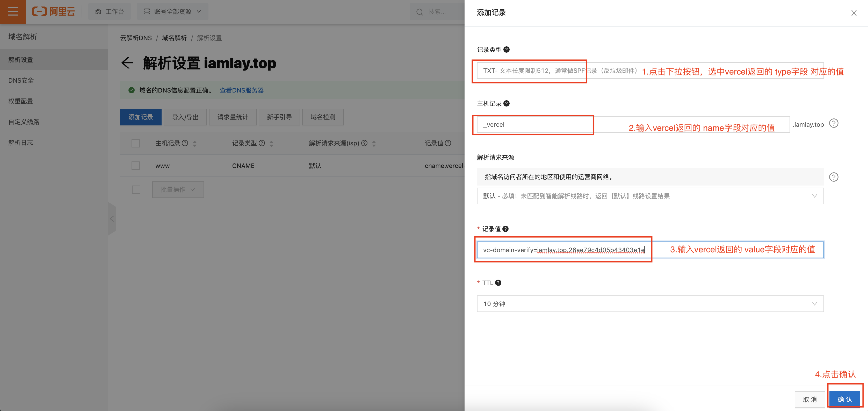This screenshot has width=868, height=411.
Task: Click help icon next to 记录类型 label
Action: pos(506,49)
